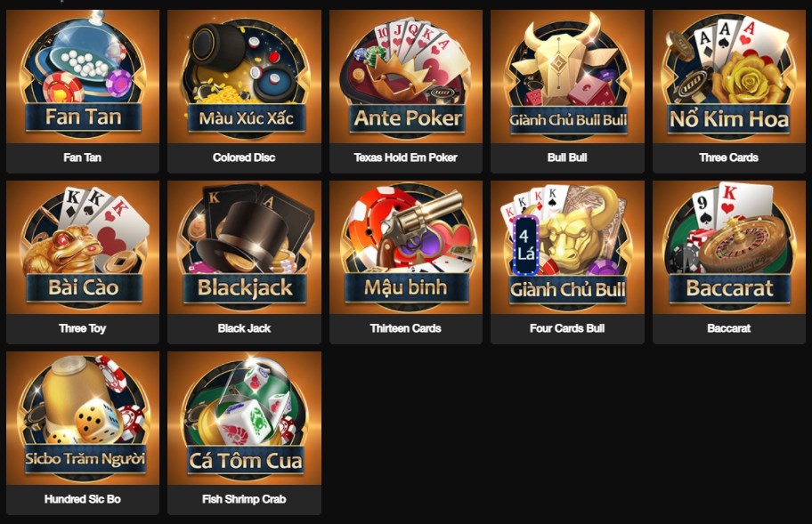Open the Hundred Sic Bo caption

pyautogui.click(x=82, y=499)
